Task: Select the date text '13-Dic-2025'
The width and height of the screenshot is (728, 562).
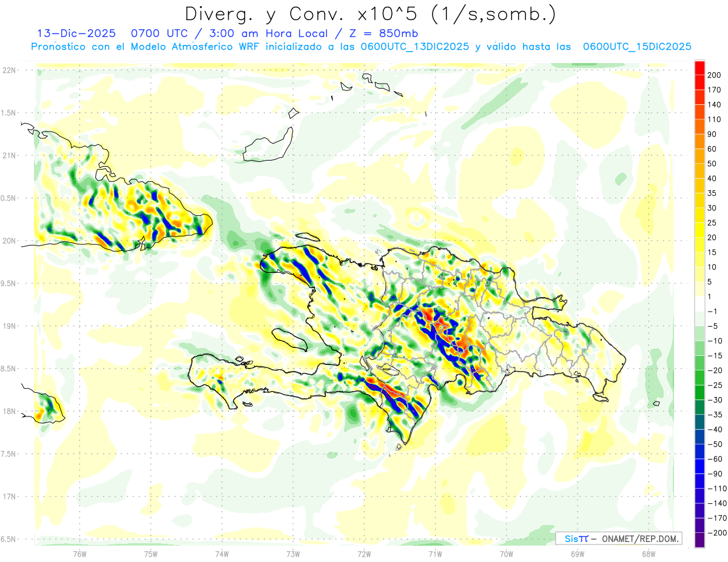Action: (x=76, y=33)
